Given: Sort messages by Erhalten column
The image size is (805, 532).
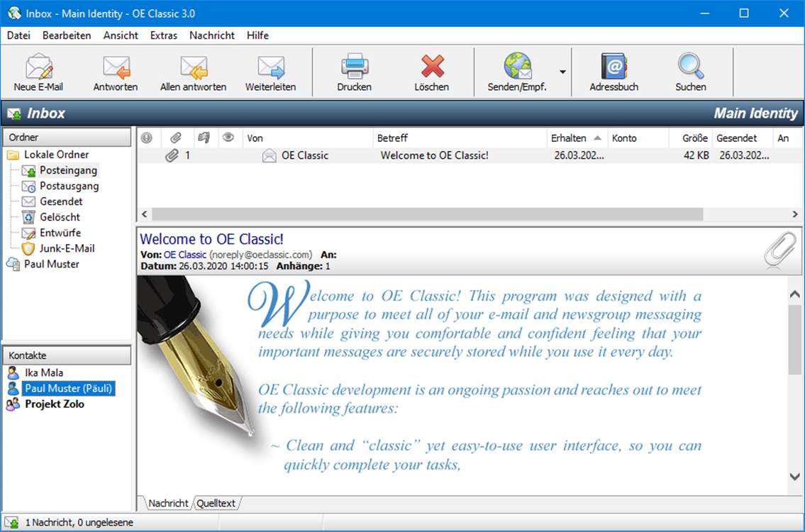Looking at the screenshot, I should 577,138.
